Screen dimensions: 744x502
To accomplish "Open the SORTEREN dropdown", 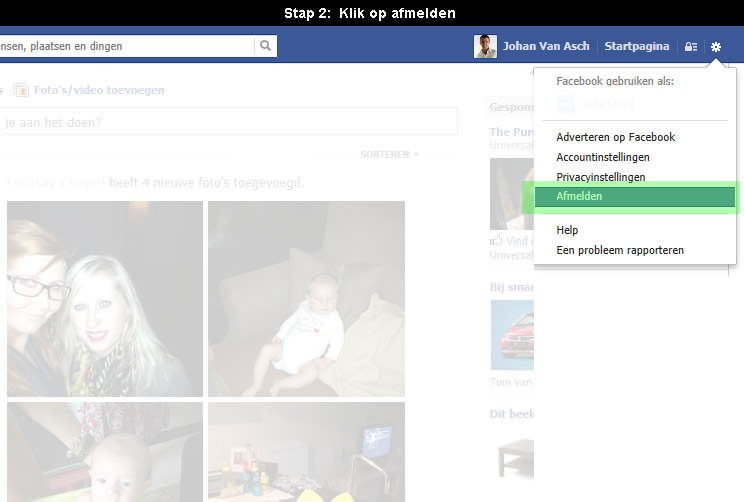I will (x=389, y=155).
